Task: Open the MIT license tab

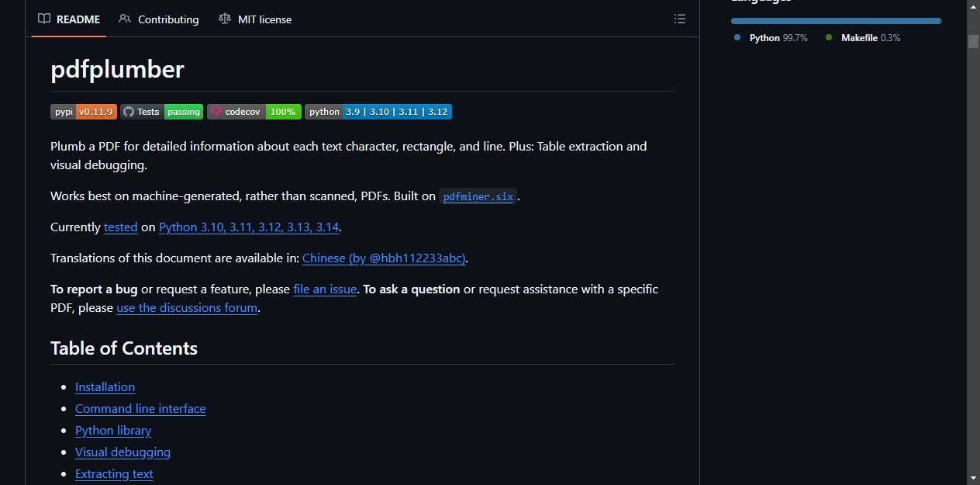Action: pyautogui.click(x=255, y=19)
